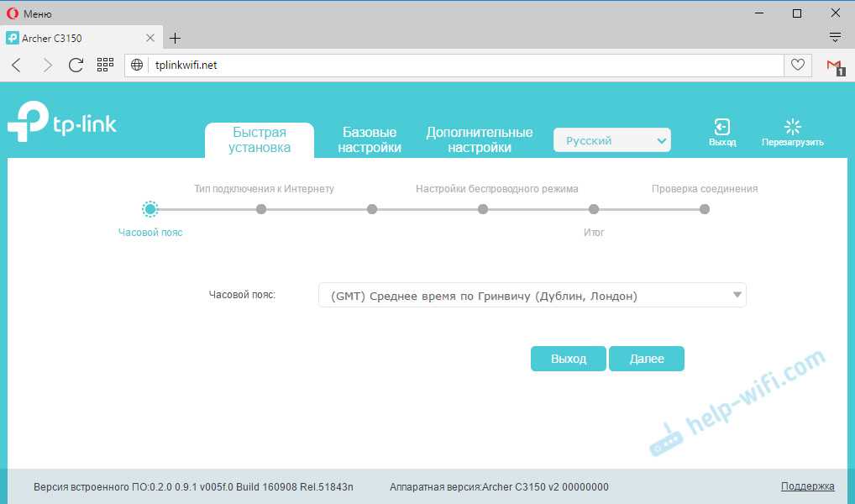The width and height of the screenshot is (855, 504).
Task: Click the Перезагрузить reboot icon
Action: [792, 133]
